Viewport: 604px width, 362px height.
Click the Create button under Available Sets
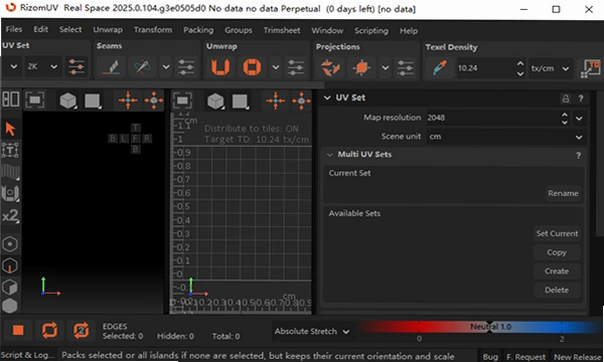(557, 271)
